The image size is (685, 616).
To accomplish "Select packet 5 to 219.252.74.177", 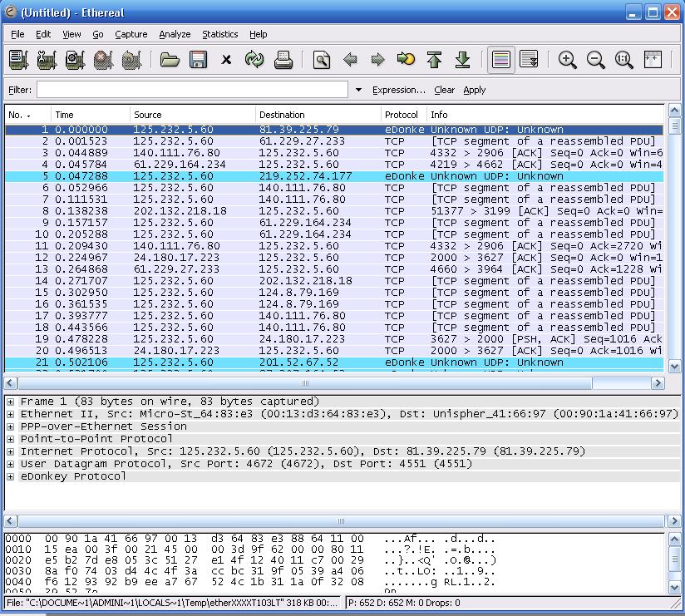I will (334, 176).
